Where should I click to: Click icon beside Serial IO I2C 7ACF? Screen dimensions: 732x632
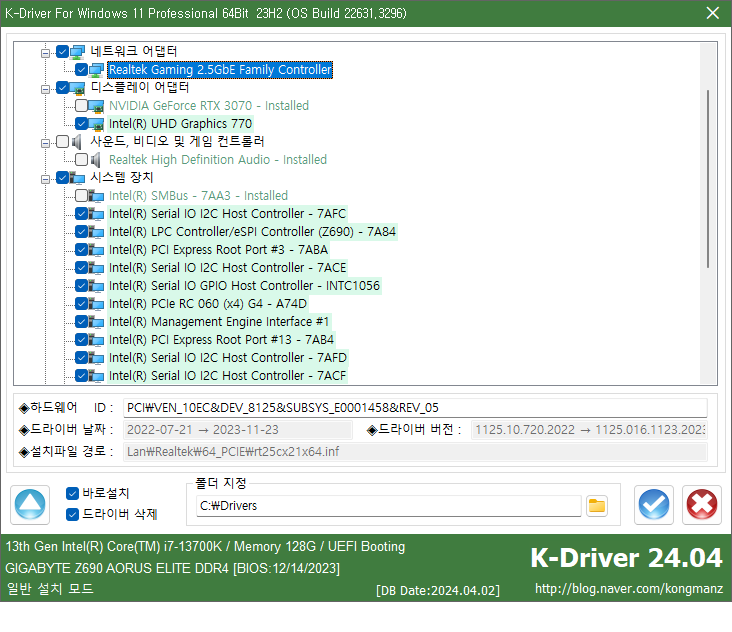(x=96, y=376)
